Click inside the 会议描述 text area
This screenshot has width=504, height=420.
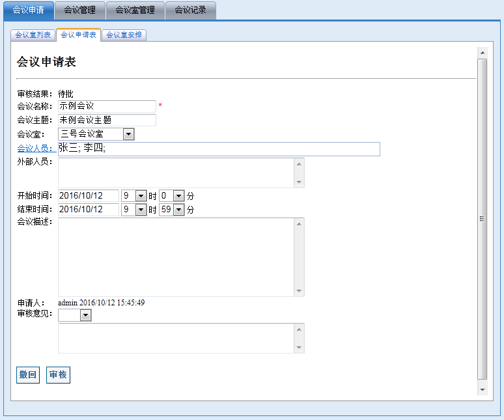pyautogui.click(x=176, y=257)
